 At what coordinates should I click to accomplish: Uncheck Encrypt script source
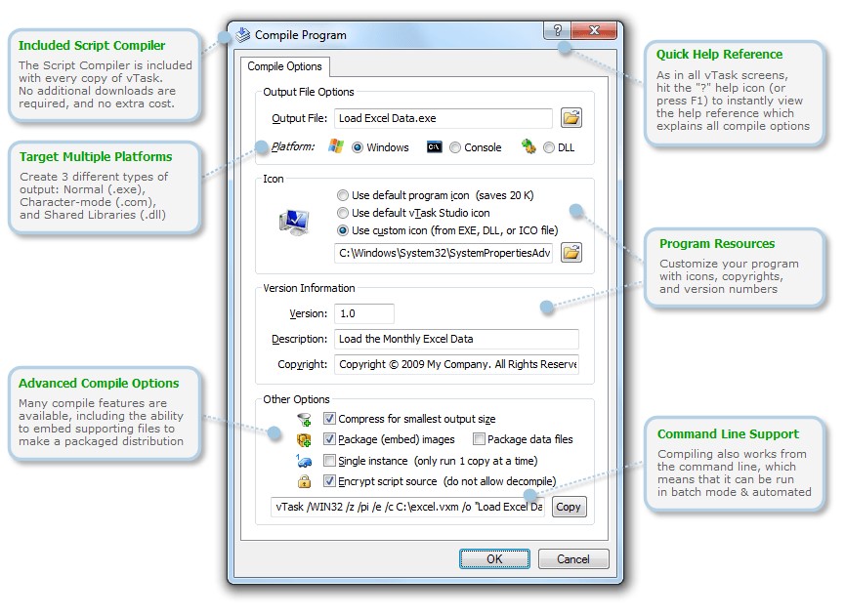tap(329, 481)
